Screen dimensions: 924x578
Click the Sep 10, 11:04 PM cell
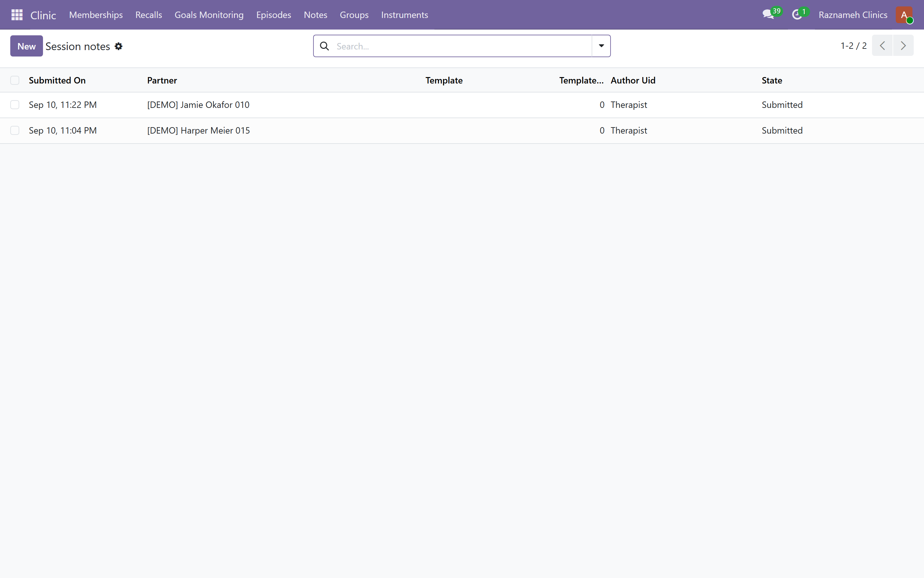coord(63,130)
